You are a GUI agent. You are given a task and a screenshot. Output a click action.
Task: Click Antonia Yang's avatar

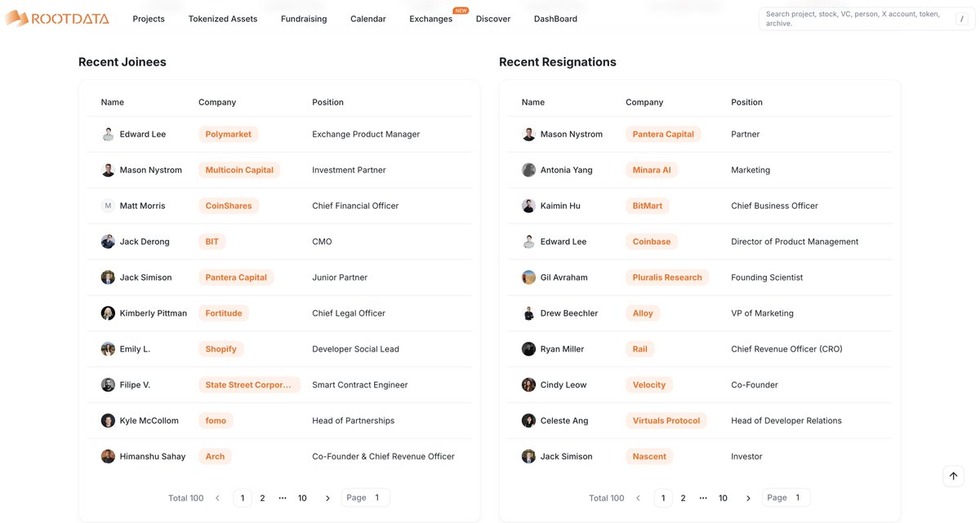coord(528,171)
